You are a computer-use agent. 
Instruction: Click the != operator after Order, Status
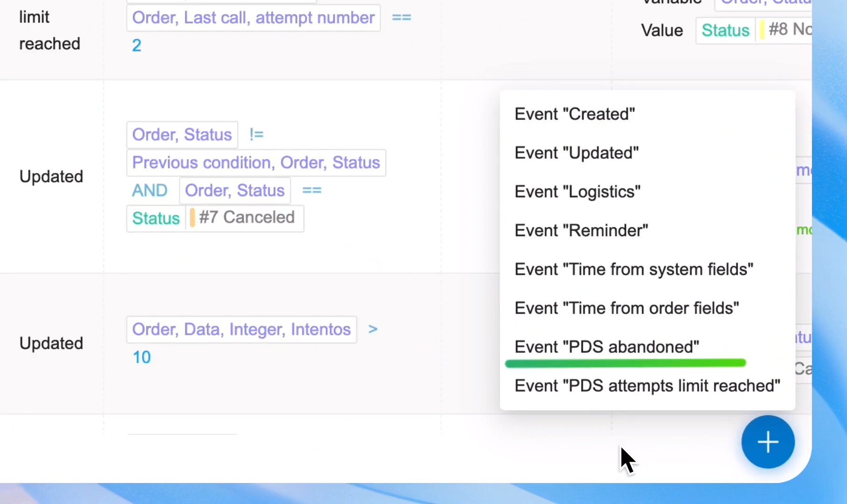point(256,134)
